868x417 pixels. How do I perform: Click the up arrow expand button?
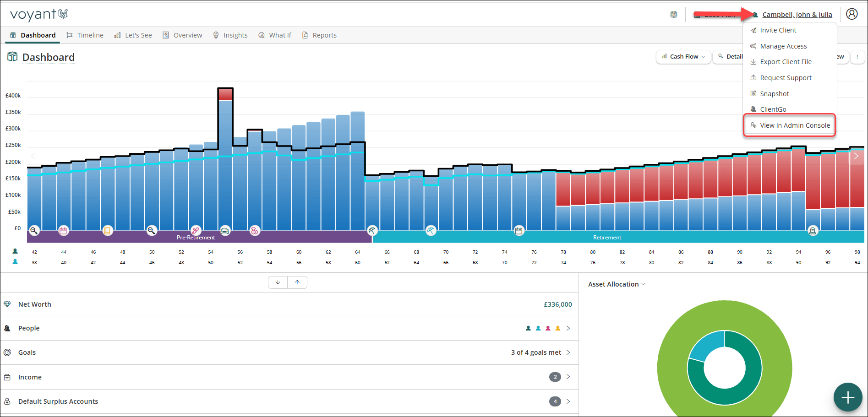pyautogui.click(x=297, y=282)
